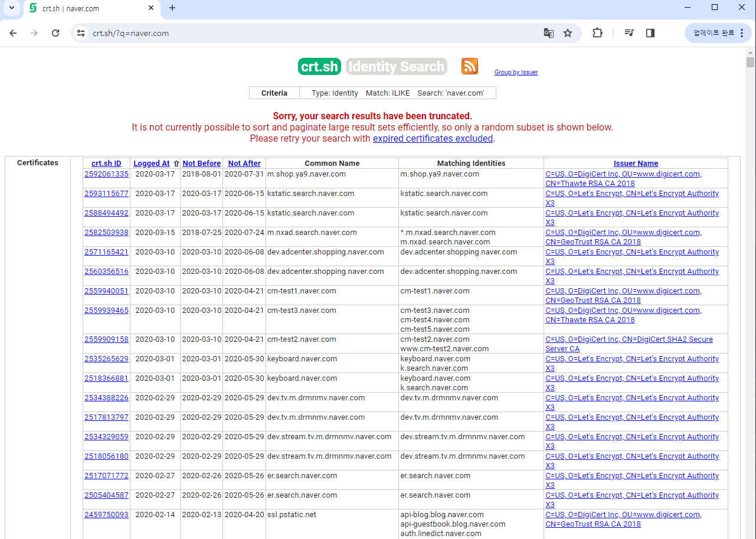Click the crt.sh logo
756x539 pixels.
tap(320, 67)
